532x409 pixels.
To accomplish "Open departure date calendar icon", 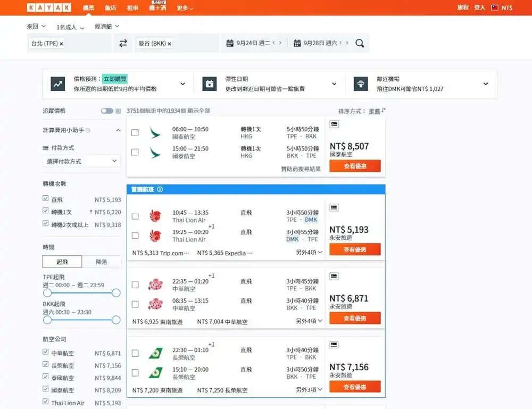I will click(230, 43).
